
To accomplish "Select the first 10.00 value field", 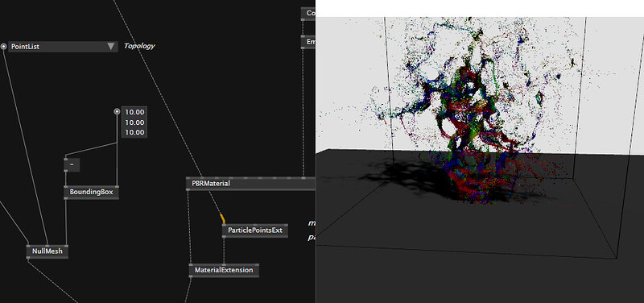I will (x=134, y=112).
